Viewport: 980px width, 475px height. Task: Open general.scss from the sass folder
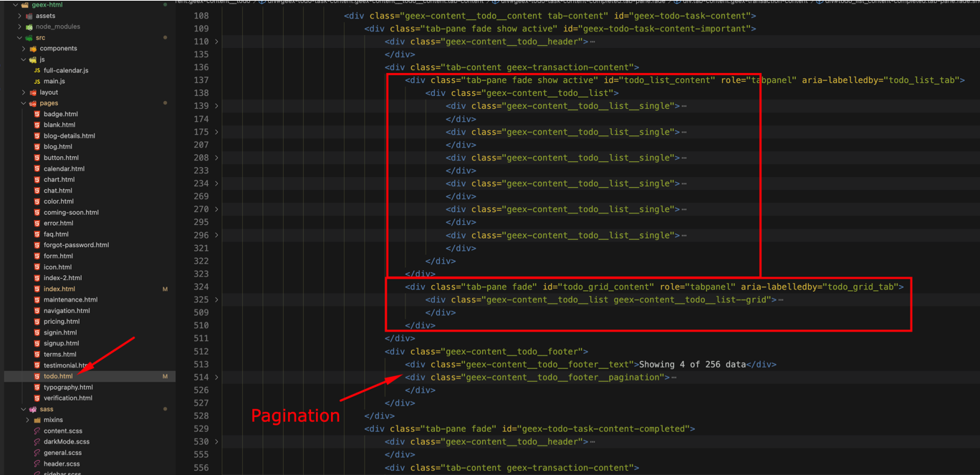tap(62, 453)
